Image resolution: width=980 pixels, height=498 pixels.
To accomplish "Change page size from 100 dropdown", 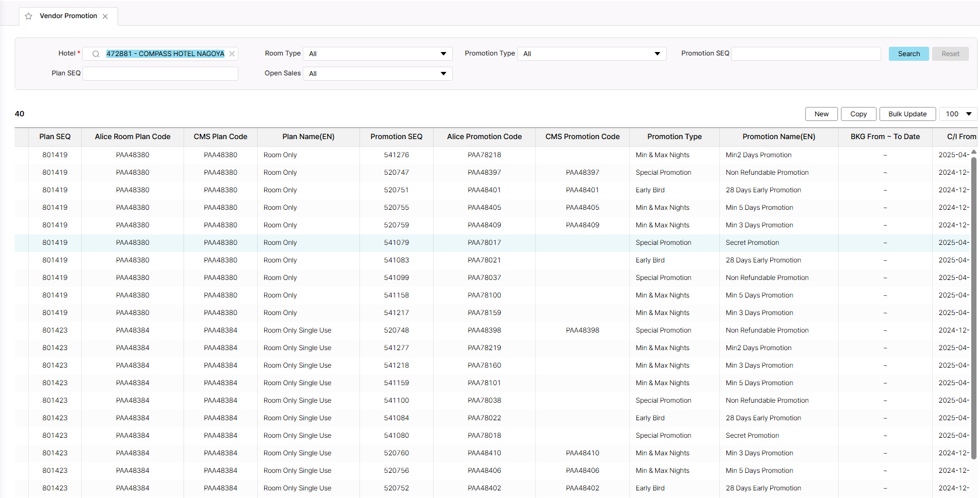I will click(x=958, y=114).
